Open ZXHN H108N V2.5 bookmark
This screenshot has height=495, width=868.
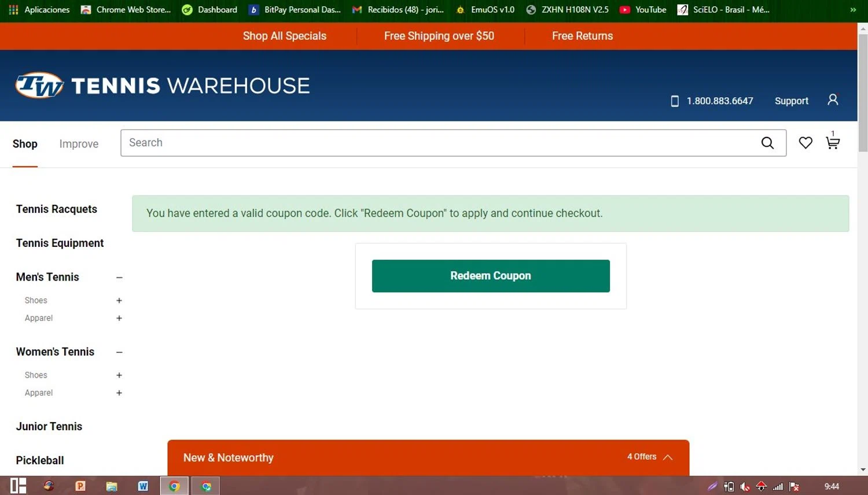[x=567, y=10]
